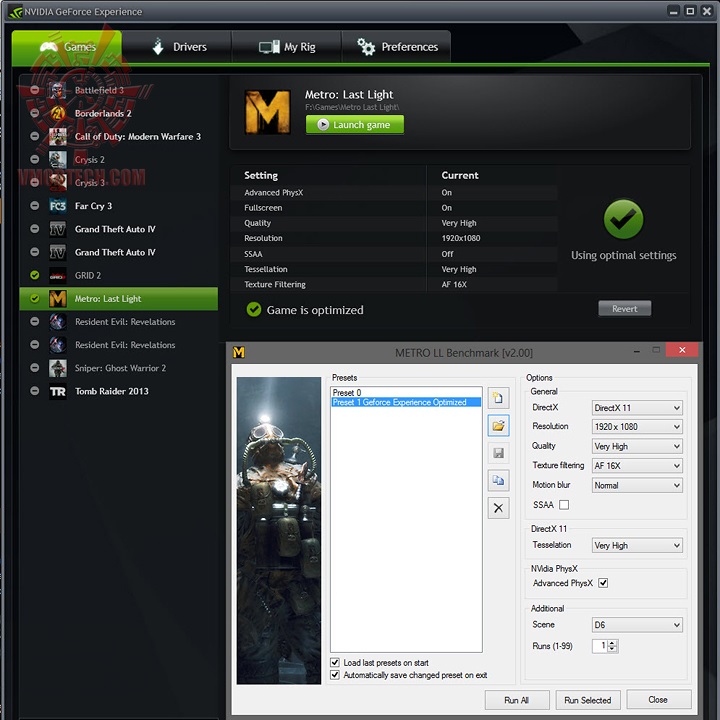Click the Far Cry 3 FC3 icon
720x720 pixels.
pyautogui.click(x=57, y=206)
